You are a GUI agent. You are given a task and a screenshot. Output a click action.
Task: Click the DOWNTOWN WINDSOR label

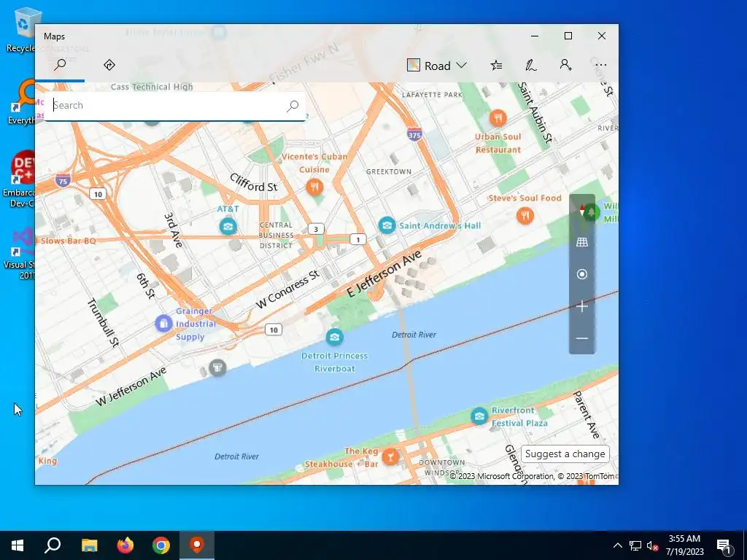[x=440, y=467]
